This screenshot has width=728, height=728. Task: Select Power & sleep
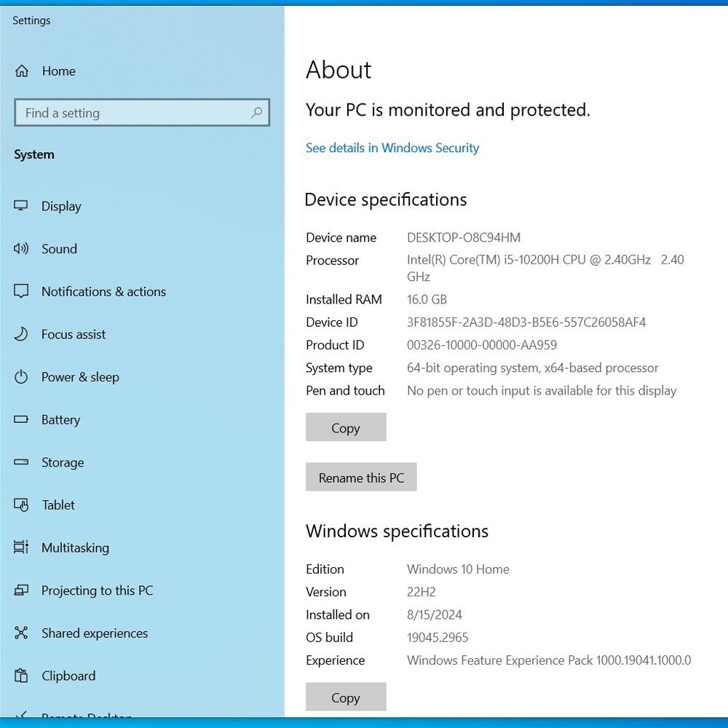tap(80, 377)
